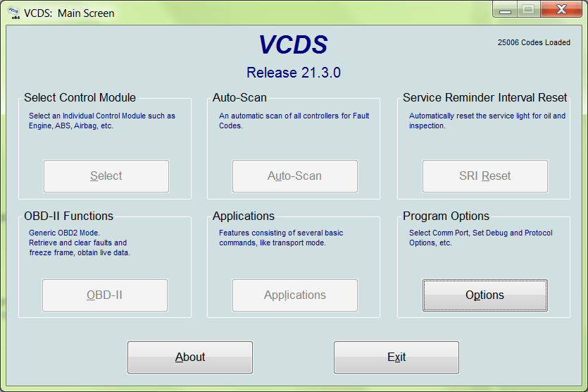Start the Auto-Scan button
The height and width of the screenshot is (392, 588).
pos(295,176)
